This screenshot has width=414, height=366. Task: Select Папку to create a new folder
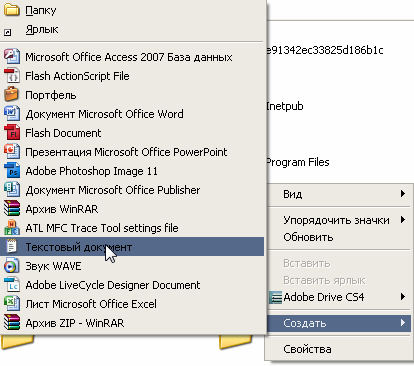(x=41, y=11)
